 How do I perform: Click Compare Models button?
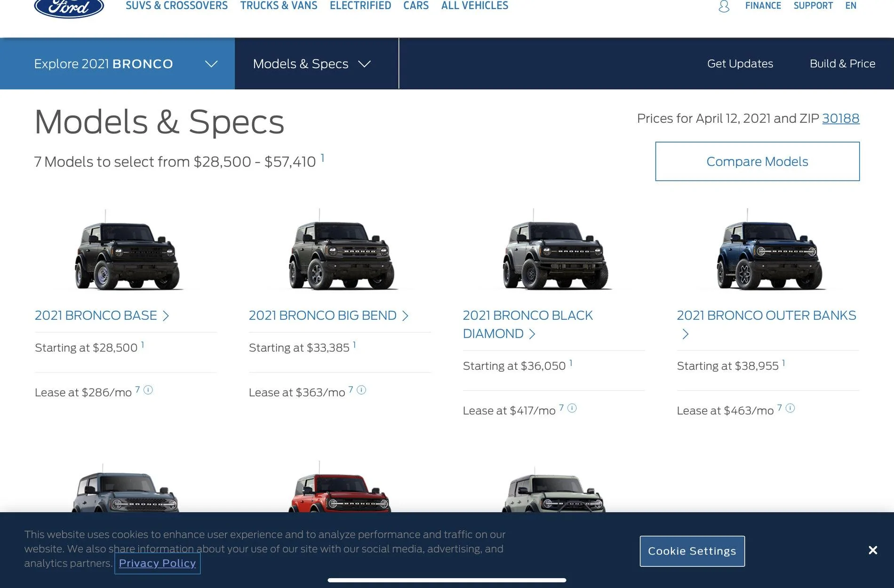(x=758, y=161)
